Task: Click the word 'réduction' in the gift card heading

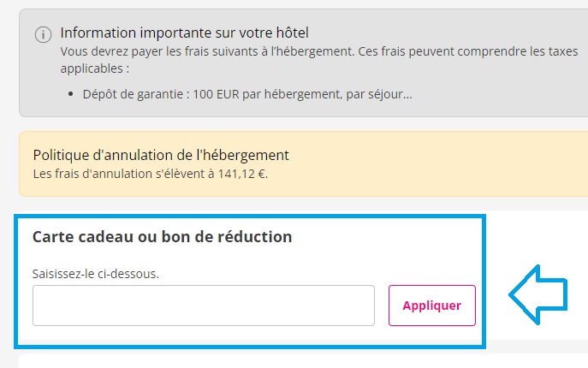Action: click(x=256, y=236)
